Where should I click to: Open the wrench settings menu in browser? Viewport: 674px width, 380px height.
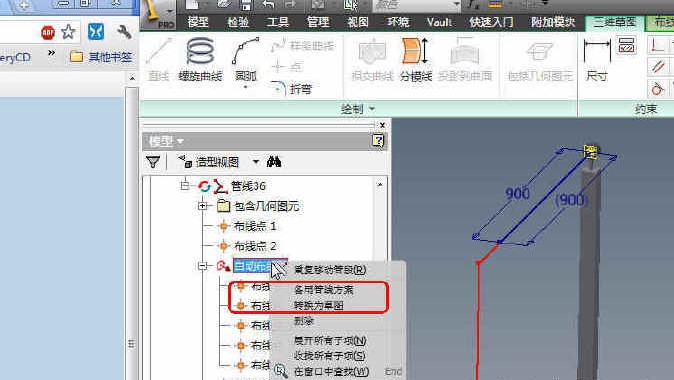pos(124,32)
